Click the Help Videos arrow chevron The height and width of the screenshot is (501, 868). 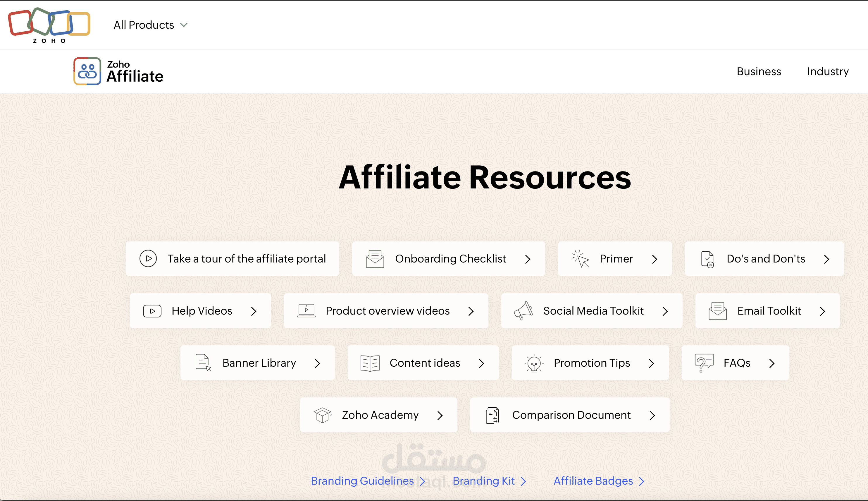coord(254,311)
